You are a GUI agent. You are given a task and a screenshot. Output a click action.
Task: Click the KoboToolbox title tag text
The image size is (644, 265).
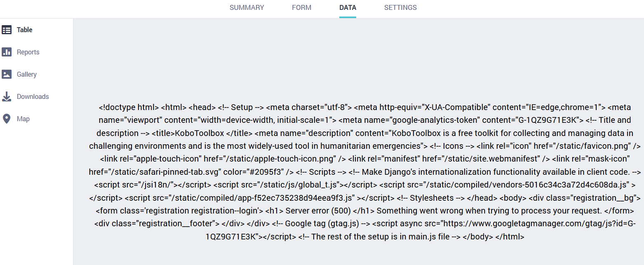202,133
